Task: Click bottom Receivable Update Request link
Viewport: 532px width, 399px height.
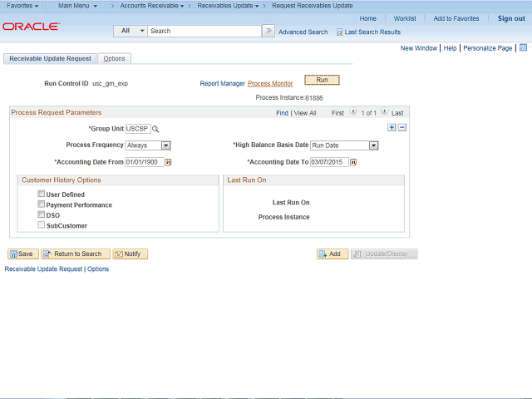Action: point(43,269)
